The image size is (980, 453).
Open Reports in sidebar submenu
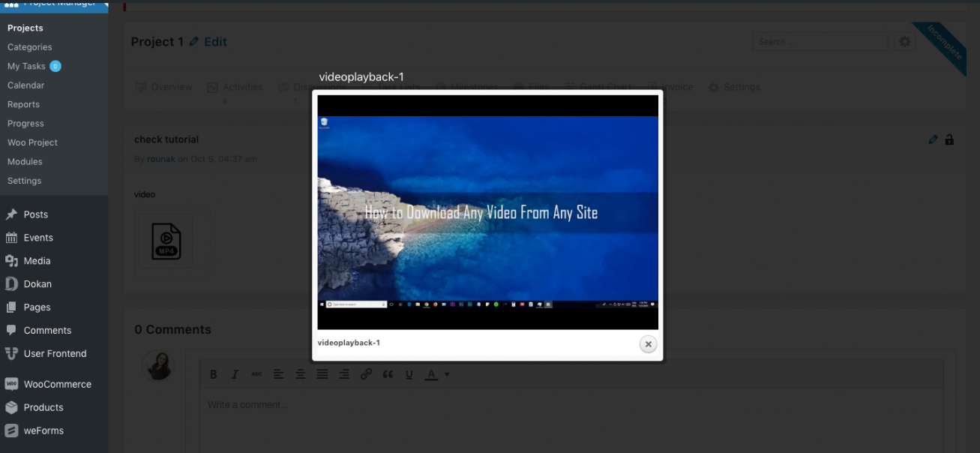23,104
